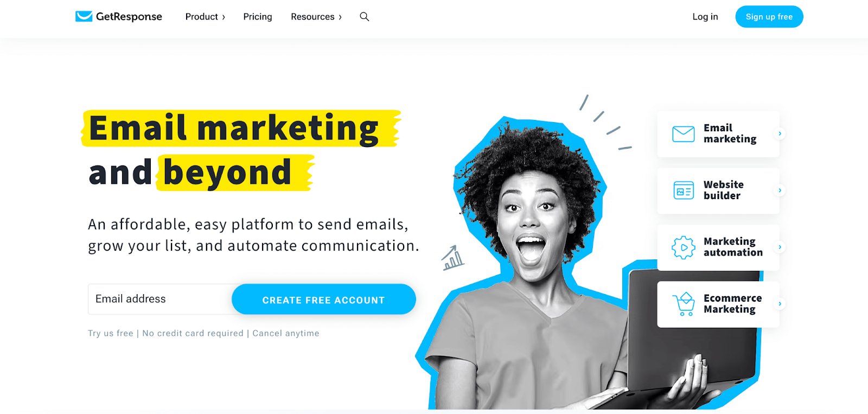Click the Sign up free button
This screenshot has width=868, height=414.
[x=769, y=17]
